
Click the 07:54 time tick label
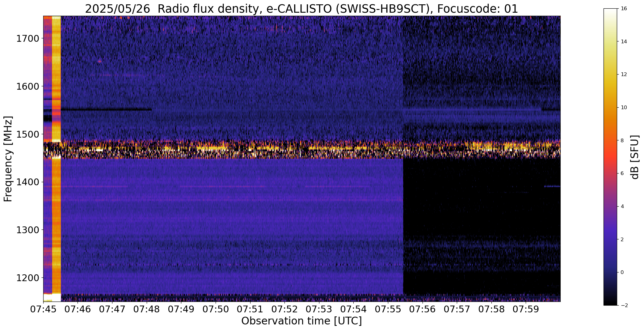click(x=354, y=309)
